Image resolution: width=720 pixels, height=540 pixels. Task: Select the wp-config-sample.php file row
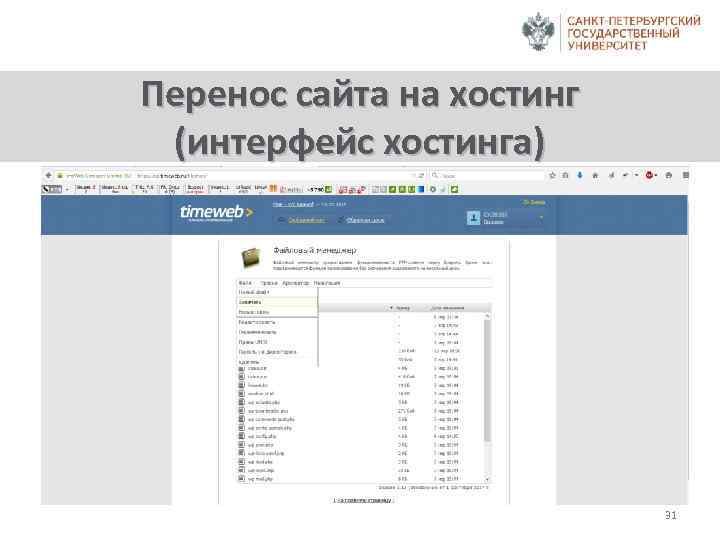click(x=360, y=428)
